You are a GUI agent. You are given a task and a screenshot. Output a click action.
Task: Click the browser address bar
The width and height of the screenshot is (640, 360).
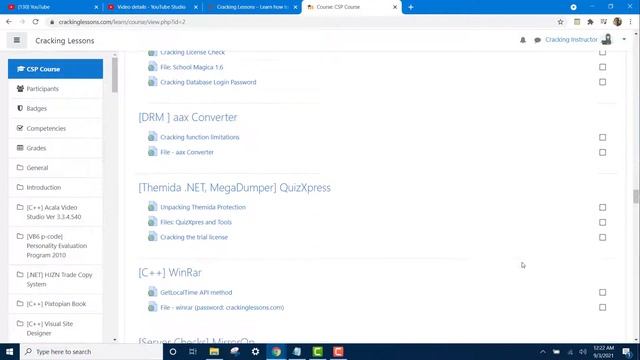[x=302, y=22]
